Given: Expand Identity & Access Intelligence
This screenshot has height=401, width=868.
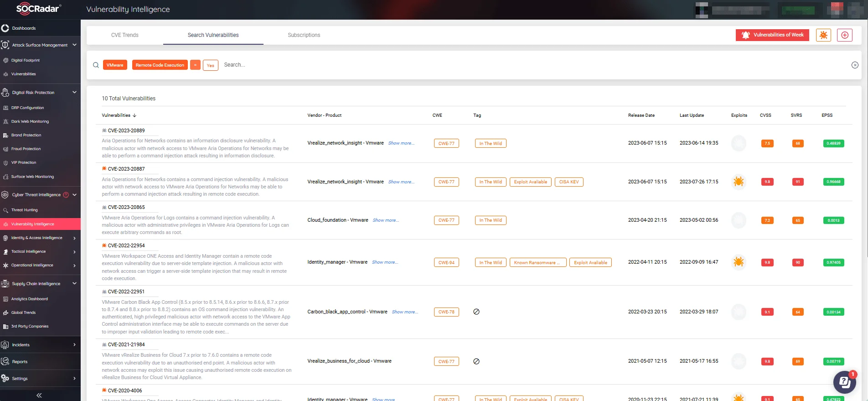Looking at the screenshot, I should coord(74,238).
